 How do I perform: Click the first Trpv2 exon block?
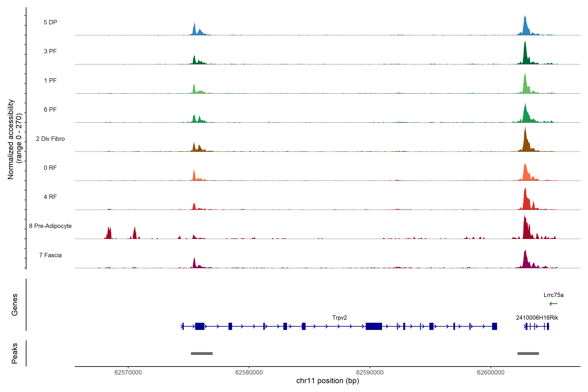[199, 326]
